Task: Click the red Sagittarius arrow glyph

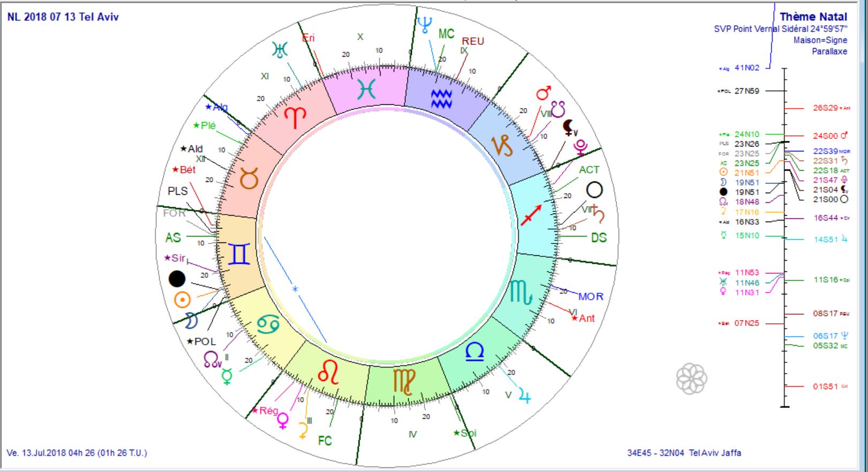Action: point(532,214)
